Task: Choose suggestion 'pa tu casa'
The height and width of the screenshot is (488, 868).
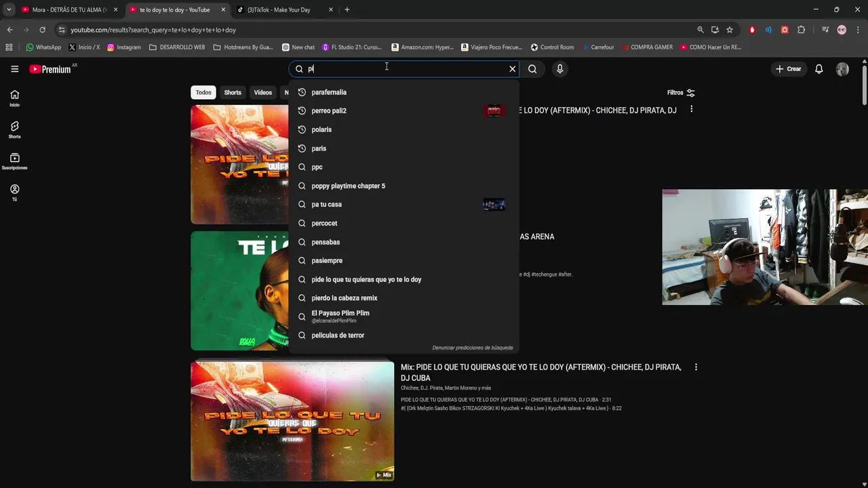Action: (403, 204)
